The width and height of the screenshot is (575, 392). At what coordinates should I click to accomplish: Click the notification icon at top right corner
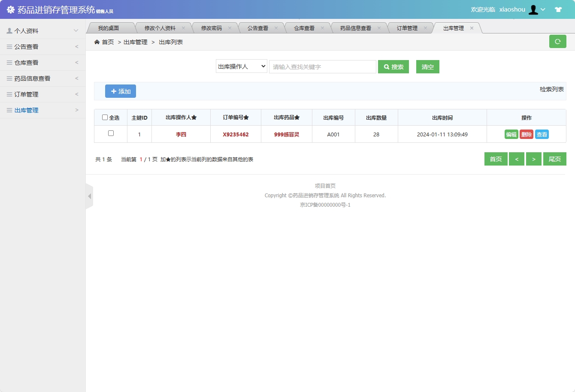pyautogui.click(x=558, y=9)
